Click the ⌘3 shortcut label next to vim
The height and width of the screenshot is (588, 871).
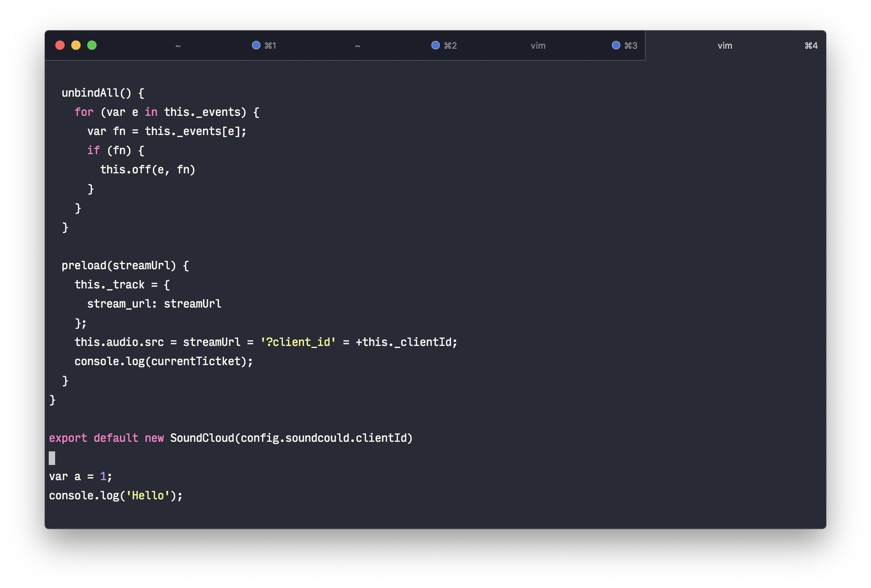[x=631, y=45]
